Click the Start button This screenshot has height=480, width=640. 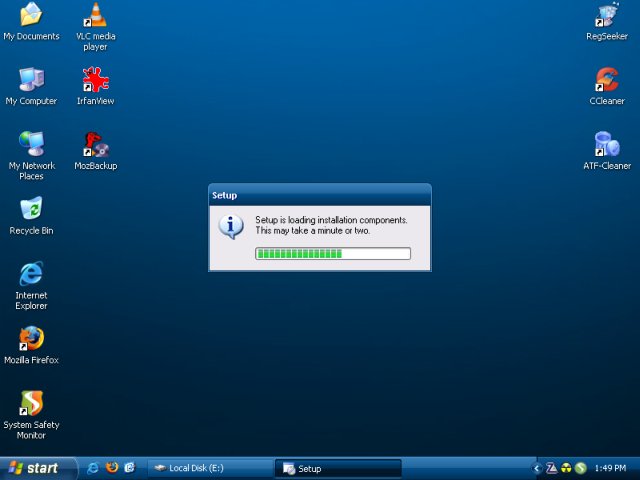pyautogui.click(x=35, y=468)
